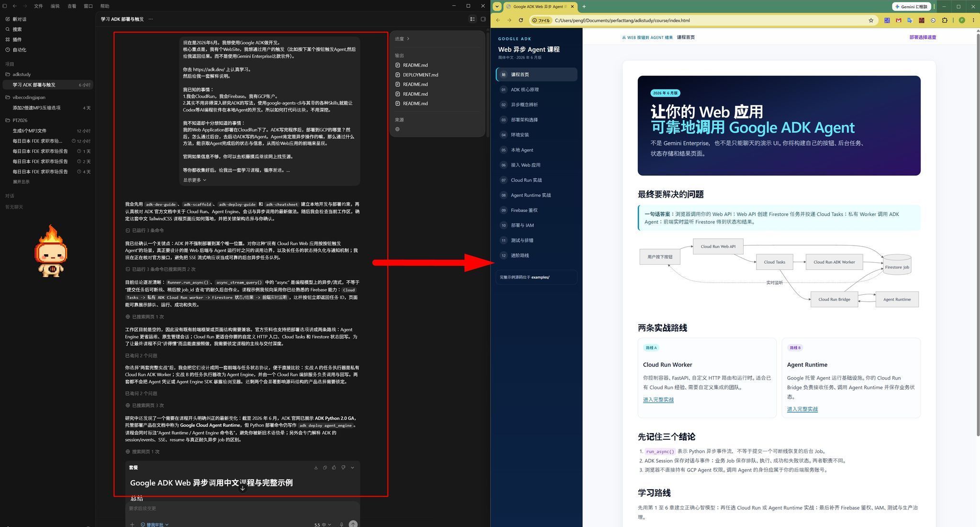Toggle the right side panel icon in chat app
This screenshot has width=980, height=527.
[483, 19]
